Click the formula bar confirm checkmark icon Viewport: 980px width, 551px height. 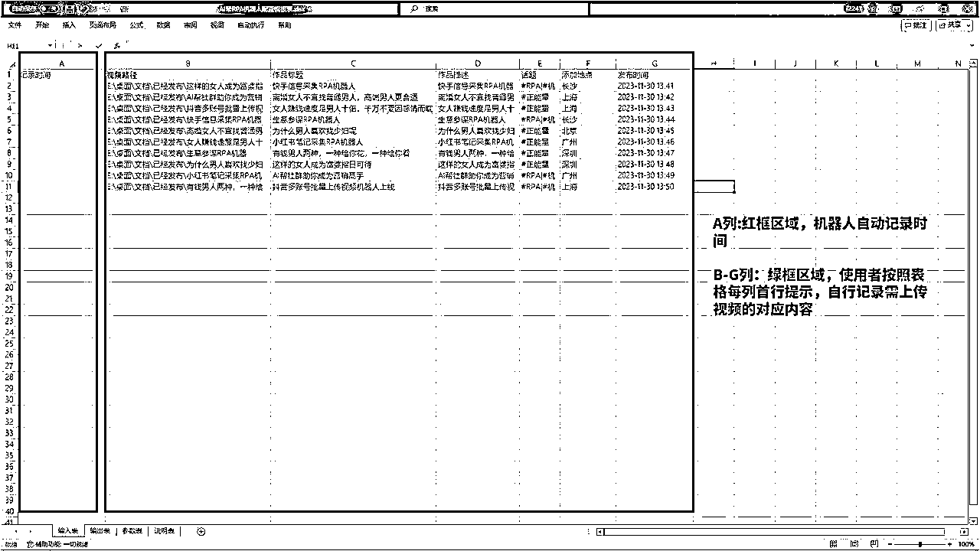pyautogui.click(x=98, y=46)
